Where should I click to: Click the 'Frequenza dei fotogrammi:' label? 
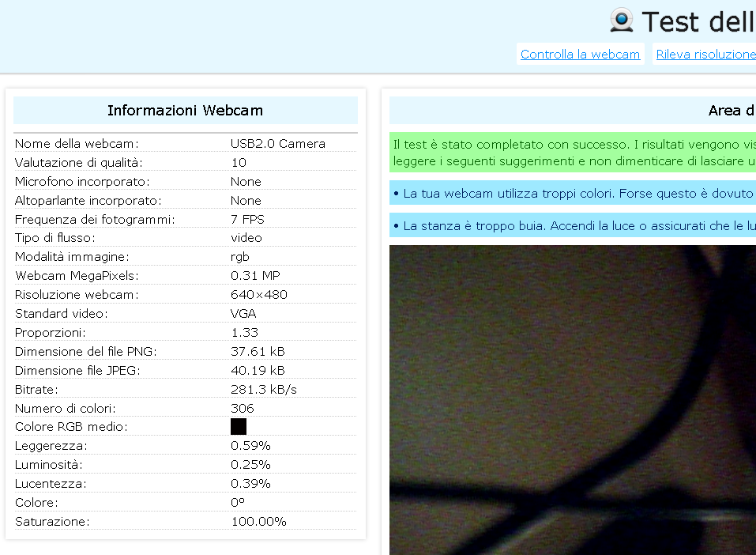click(95, 220)
